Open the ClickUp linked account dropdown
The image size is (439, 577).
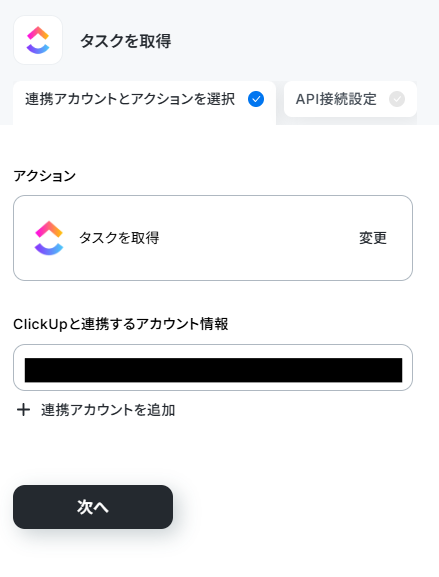(x=213, y=367)
